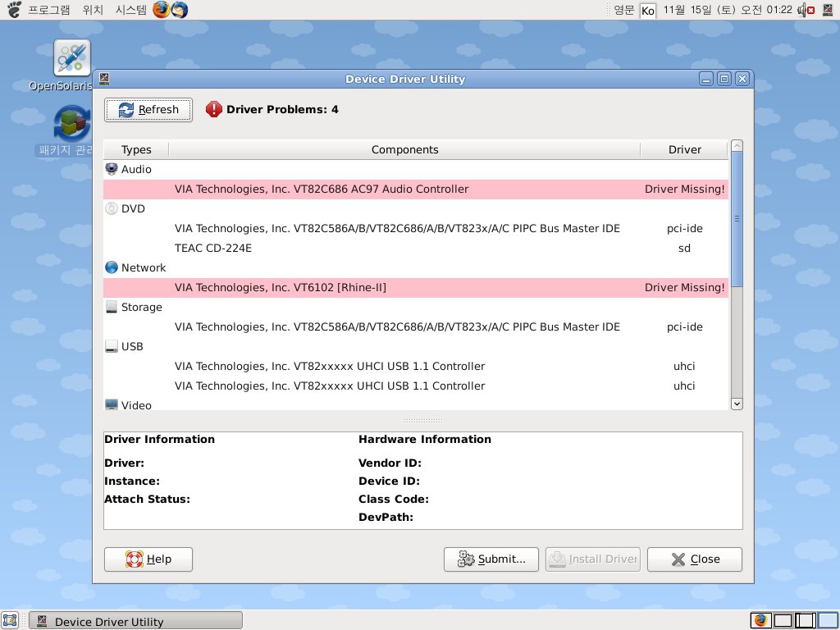The width and height of the screenshot is (840, 630).
Task: Select the Storage drive category icon
Action: [x=112, y=307]
